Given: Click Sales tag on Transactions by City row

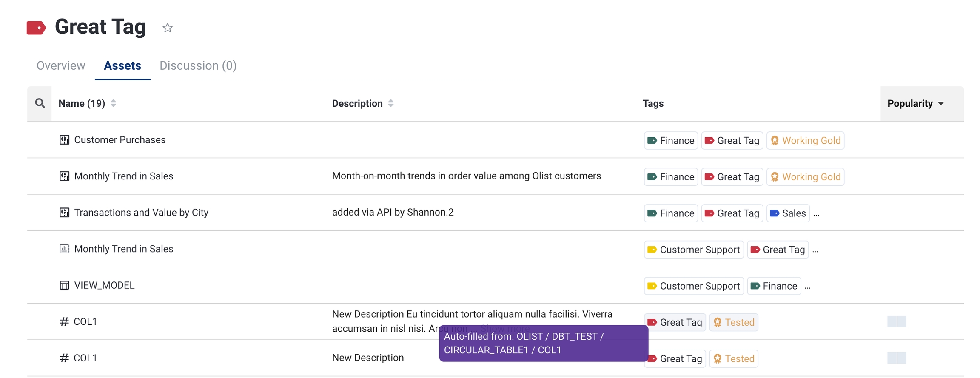Looking at the screenshot, I should point(788,213).
